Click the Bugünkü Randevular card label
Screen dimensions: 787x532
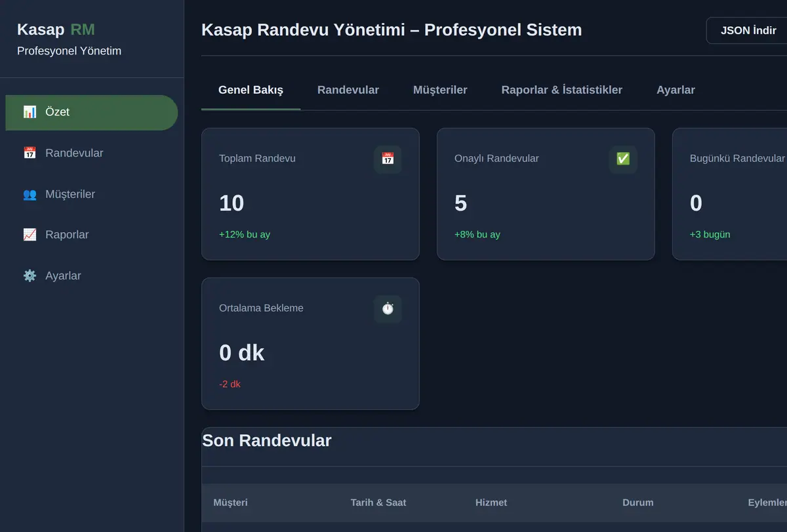click(x=737, y=158)
